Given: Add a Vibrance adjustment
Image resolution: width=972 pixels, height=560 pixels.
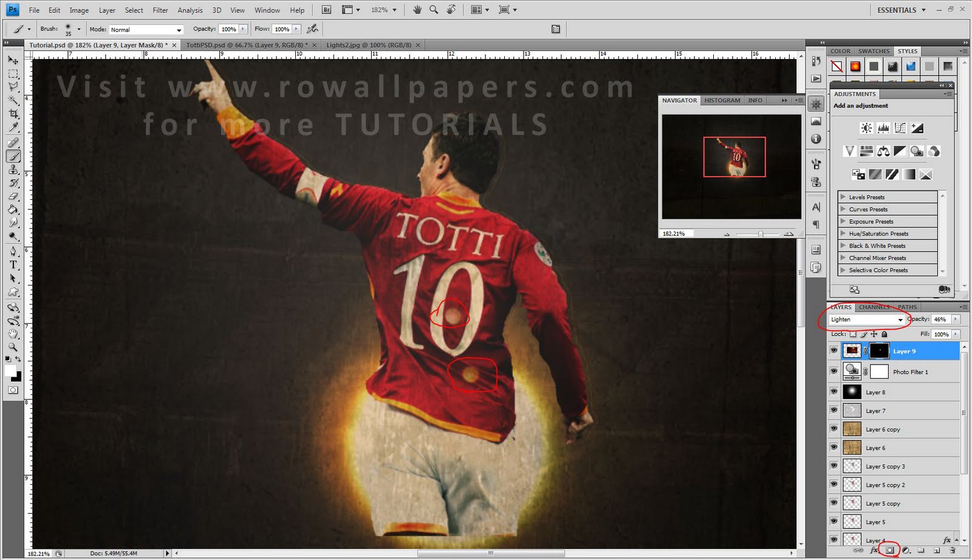Looking at the screenshot, I should click(849, 151).
